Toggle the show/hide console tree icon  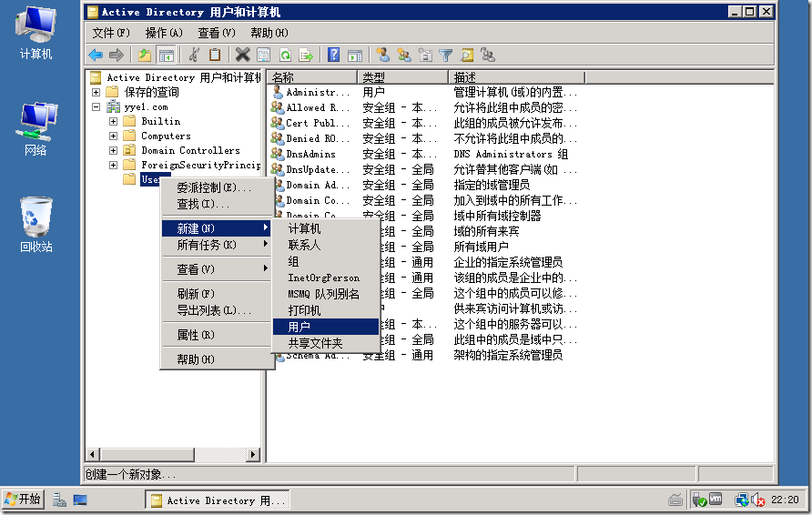167,55
